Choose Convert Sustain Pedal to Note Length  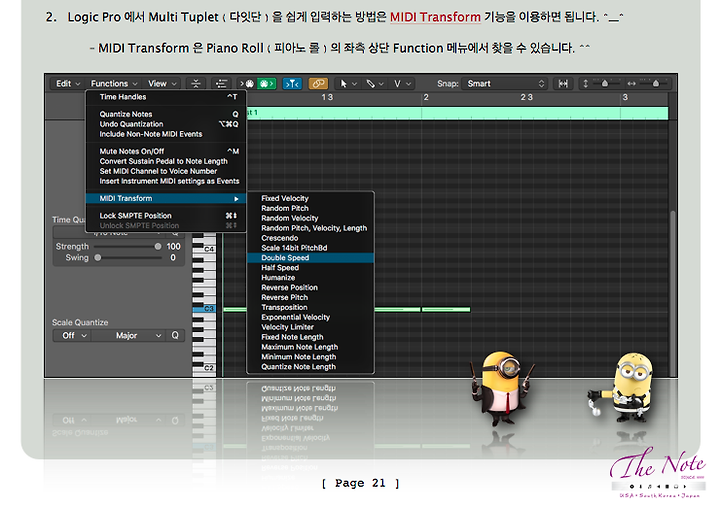point(166,161)
